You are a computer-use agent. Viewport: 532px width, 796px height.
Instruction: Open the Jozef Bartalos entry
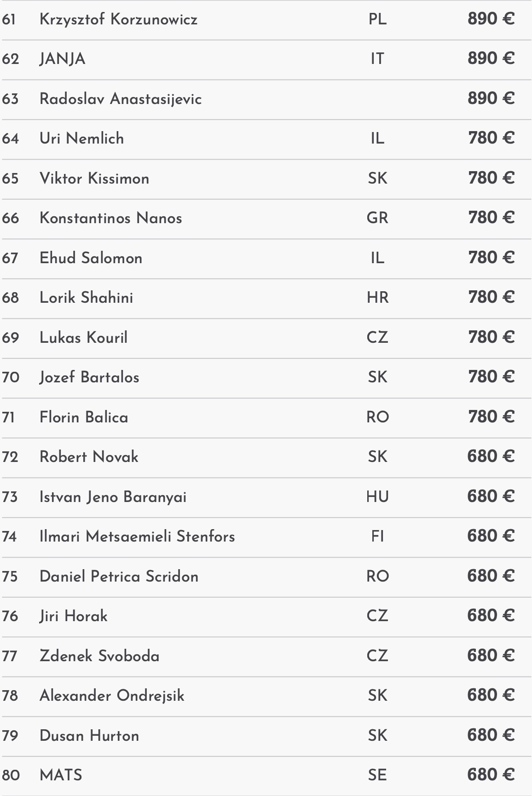(x=89, y=377)
